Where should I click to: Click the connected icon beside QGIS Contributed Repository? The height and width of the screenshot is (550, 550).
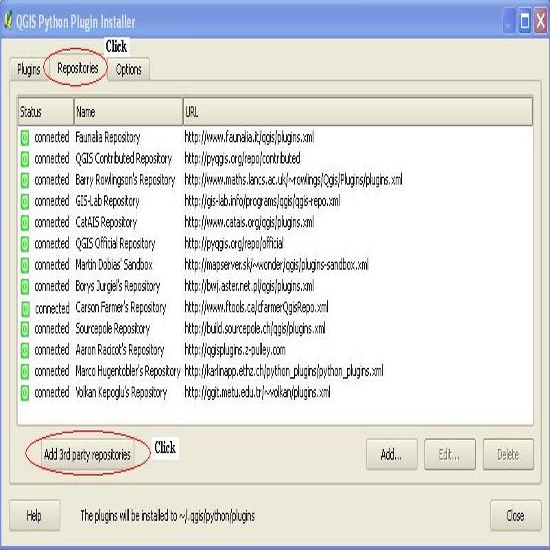[25, 159]
